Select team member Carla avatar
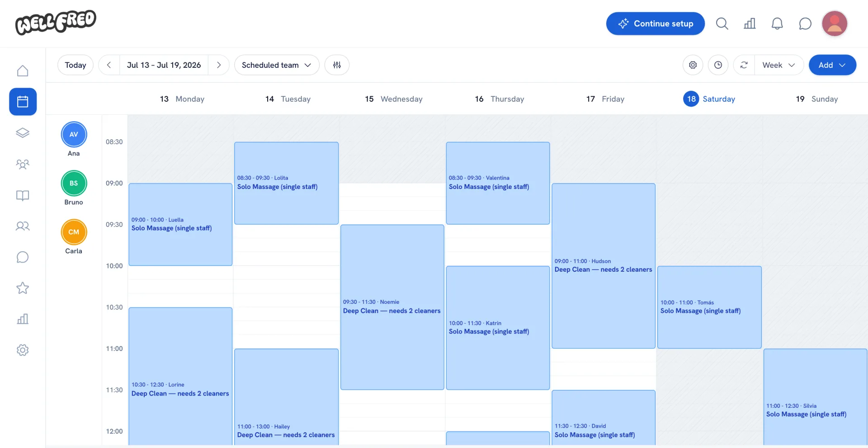 pos(74,232)
